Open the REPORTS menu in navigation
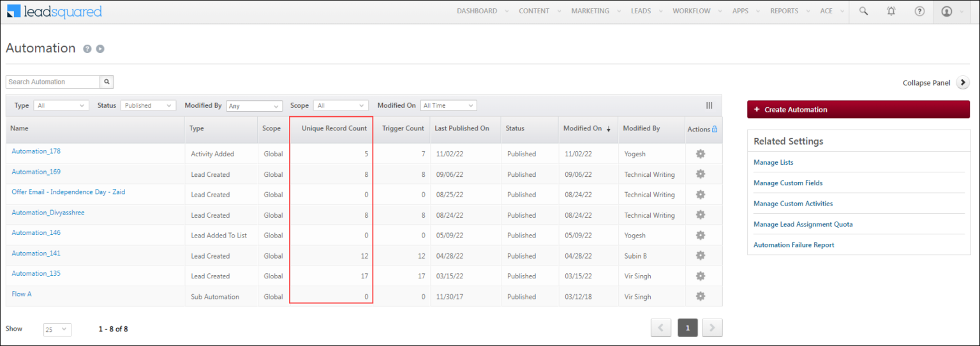 pyautogui.click(x=784, y=11)
